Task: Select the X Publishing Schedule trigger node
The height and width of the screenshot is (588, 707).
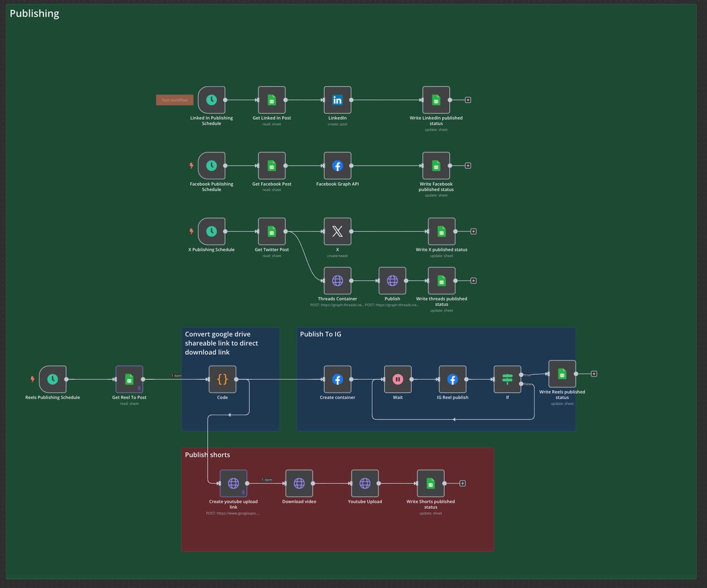Action: coord(211,231)
